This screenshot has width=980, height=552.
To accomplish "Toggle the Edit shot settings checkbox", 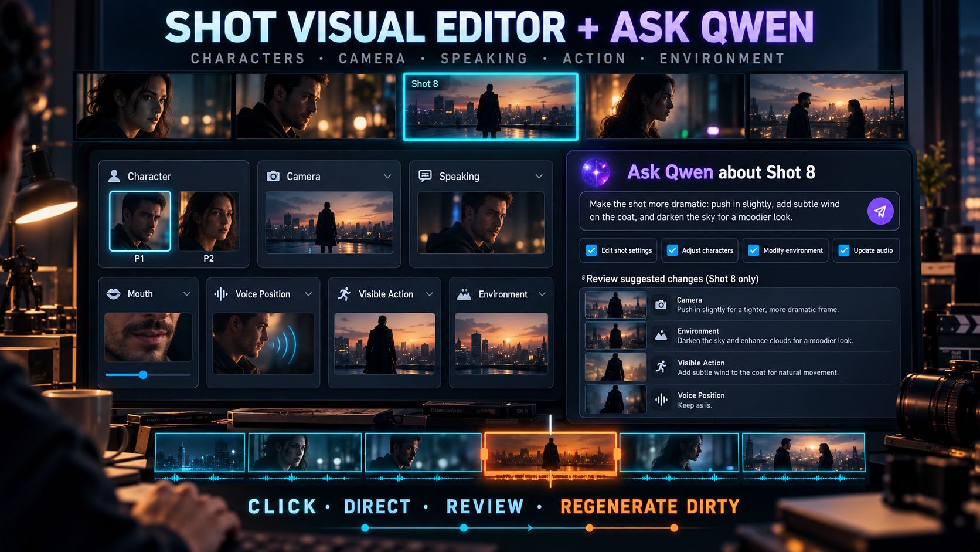I will [591, 250].
